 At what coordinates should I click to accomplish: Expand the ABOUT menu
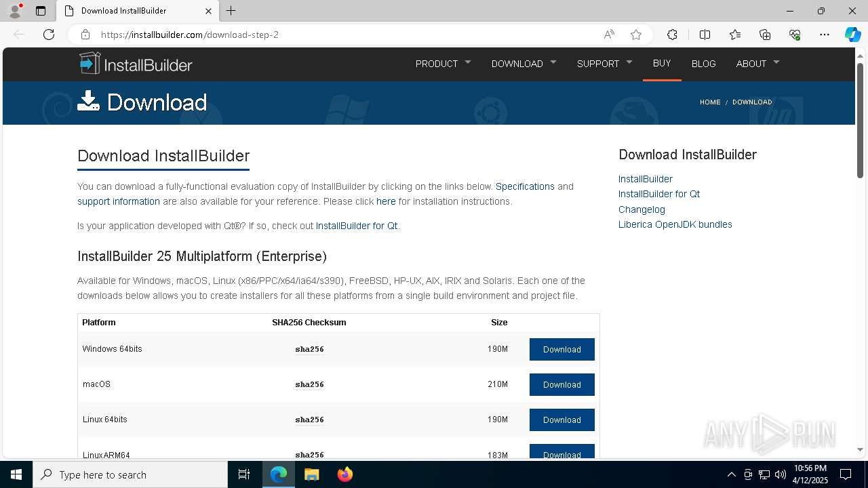click(x=757, y=64)
